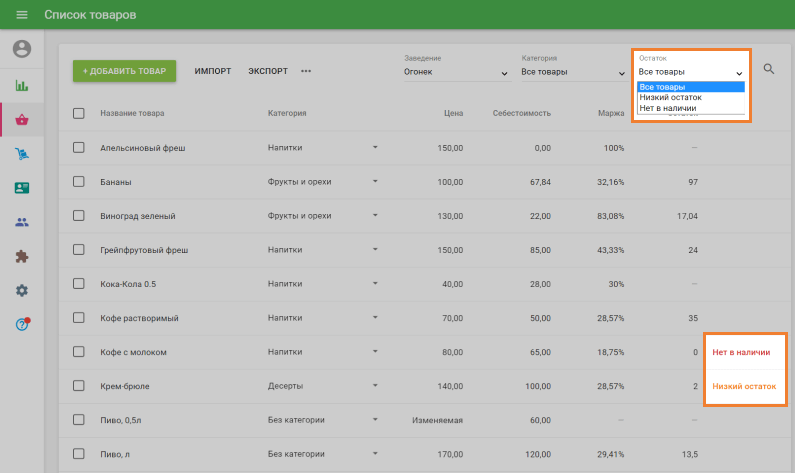Expand category dropdown for Кофе растворимый
Viewport: 795px width, 473px height.
pyautogui.click(x=375, y=317)
